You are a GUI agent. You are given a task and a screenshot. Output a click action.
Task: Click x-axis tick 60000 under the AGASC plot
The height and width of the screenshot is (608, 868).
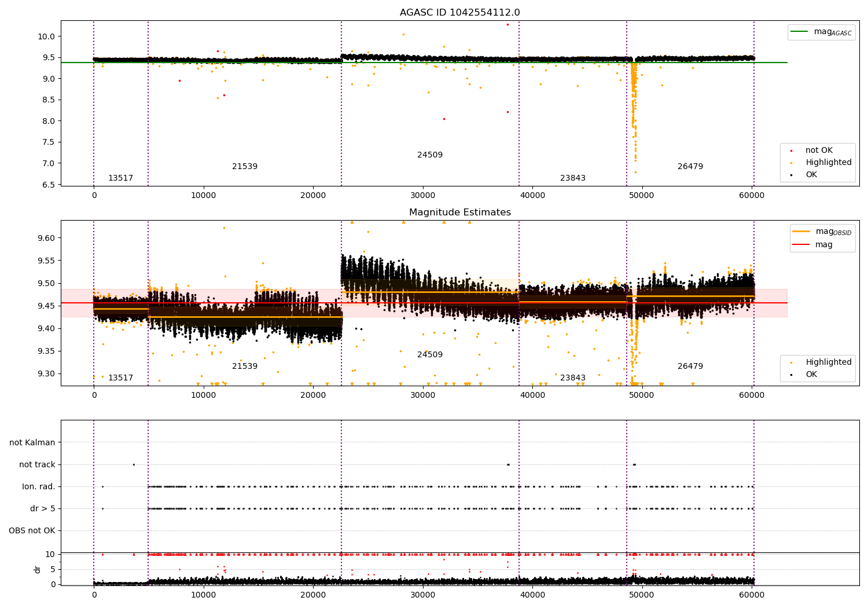pos(752,196)
